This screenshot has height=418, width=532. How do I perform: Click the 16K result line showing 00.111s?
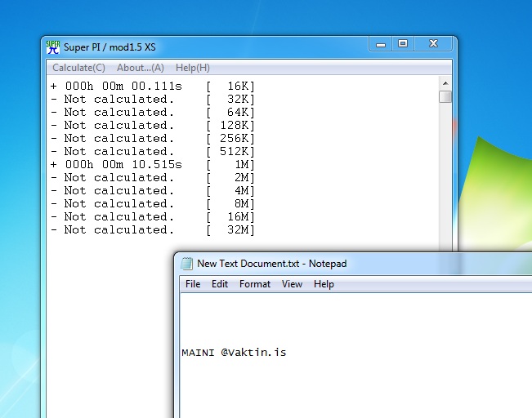tap(153, 86)
